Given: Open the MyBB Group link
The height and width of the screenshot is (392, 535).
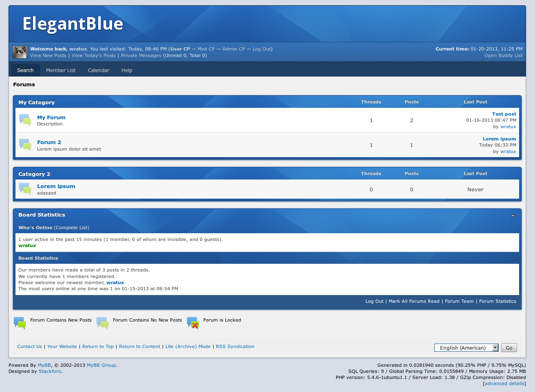Looking at the screenshot, I should click(101, 365).
